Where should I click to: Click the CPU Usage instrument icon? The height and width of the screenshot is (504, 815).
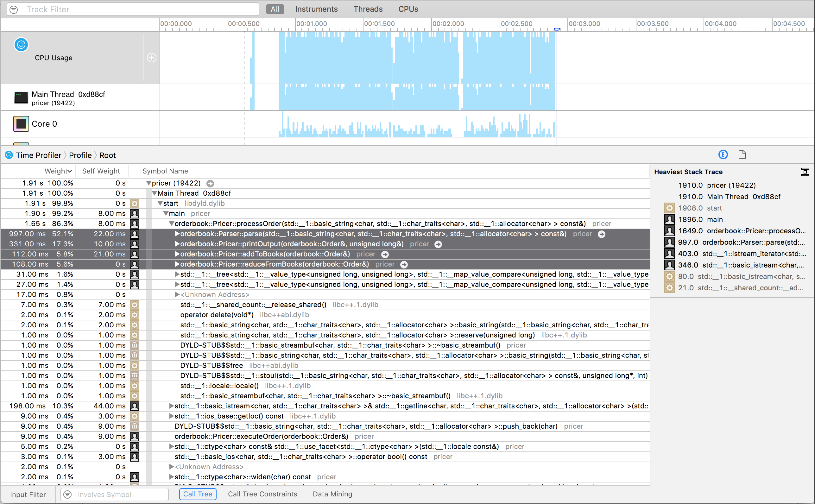tap(21, 45)
